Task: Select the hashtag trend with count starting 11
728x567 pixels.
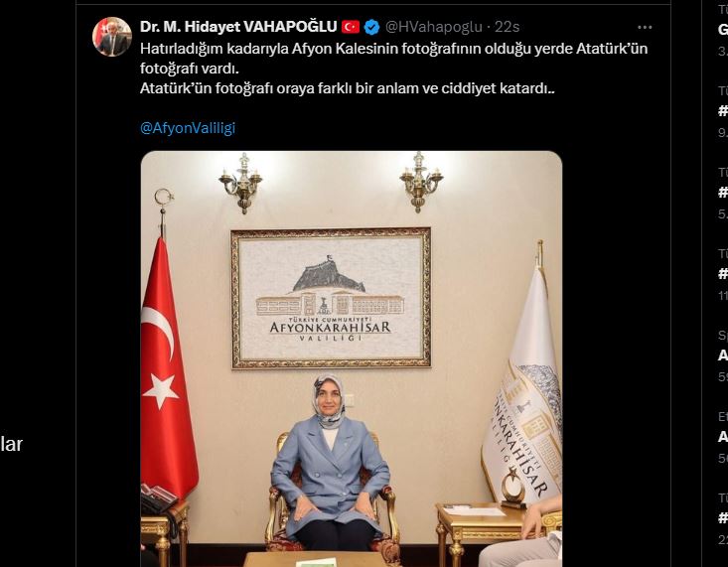Action: click(723, 274)
